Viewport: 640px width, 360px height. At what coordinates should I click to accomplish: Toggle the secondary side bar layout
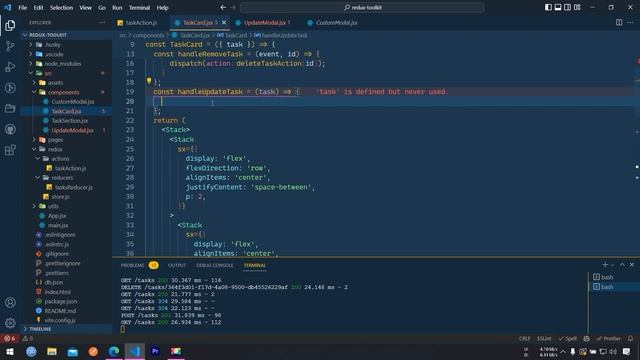point(567,7)
